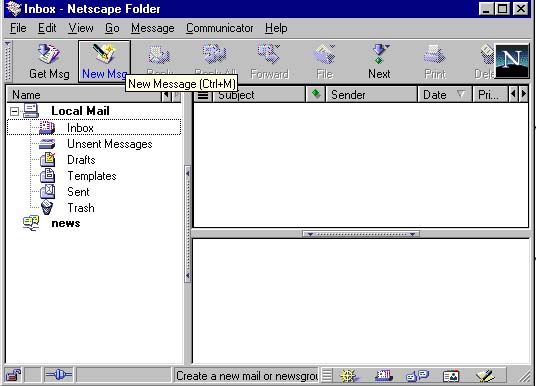Open the Go menu
The height and width of the screenshot is (386, 536).
[x=112, y=28]
